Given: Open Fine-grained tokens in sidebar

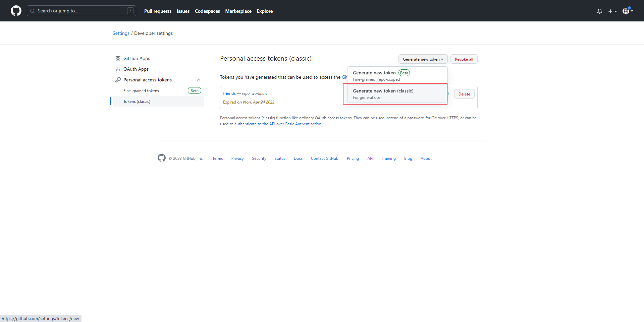Looking at the screenshot, I should point(141,91).
